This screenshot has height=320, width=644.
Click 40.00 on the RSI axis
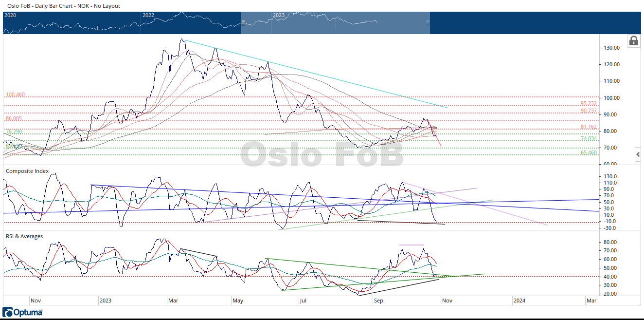pos(610,277)
